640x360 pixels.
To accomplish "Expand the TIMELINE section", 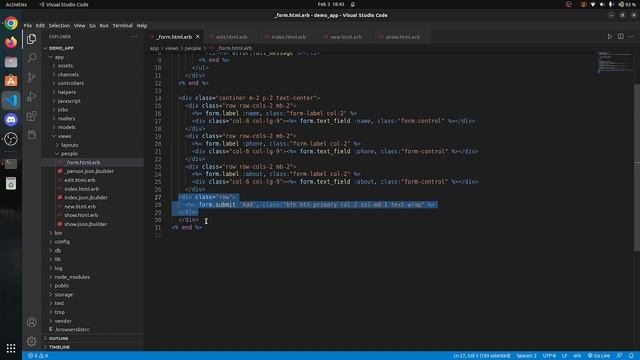I will coord(59,347).
